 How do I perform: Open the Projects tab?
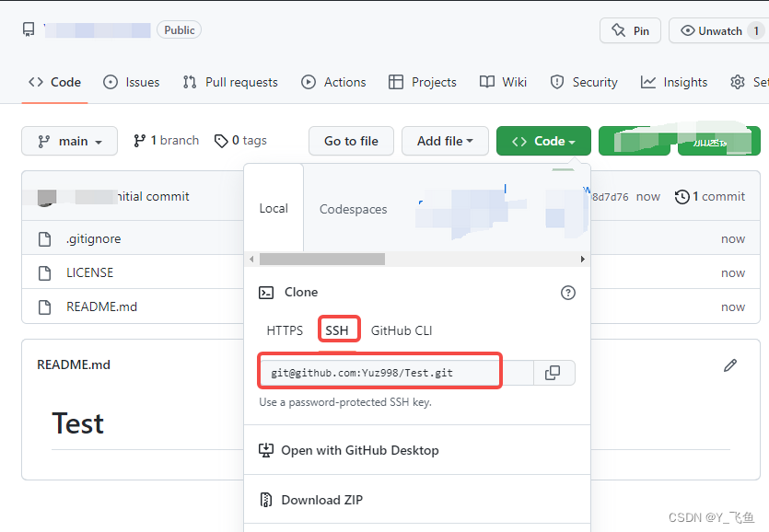point(423,82)
